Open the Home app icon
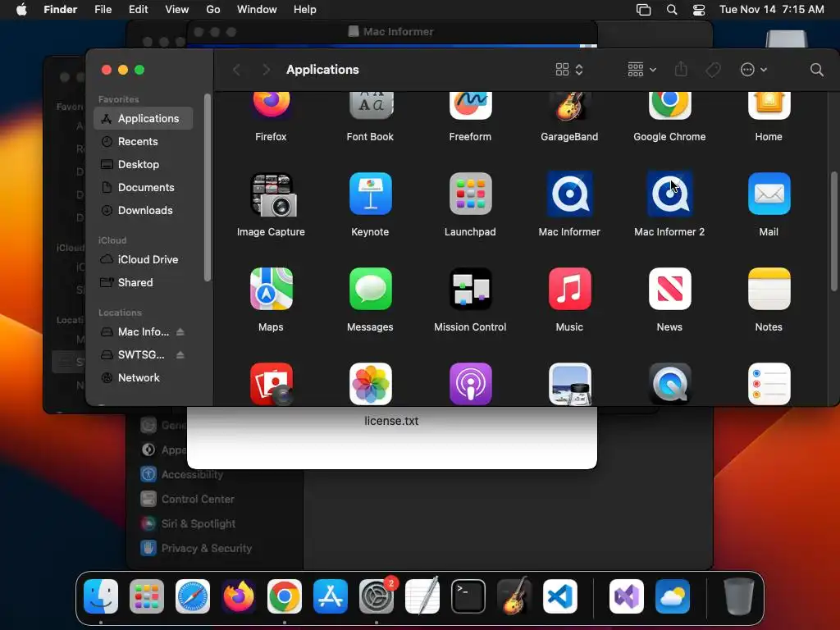The width and height of the screenshot is (840, 630). [769, 105]
